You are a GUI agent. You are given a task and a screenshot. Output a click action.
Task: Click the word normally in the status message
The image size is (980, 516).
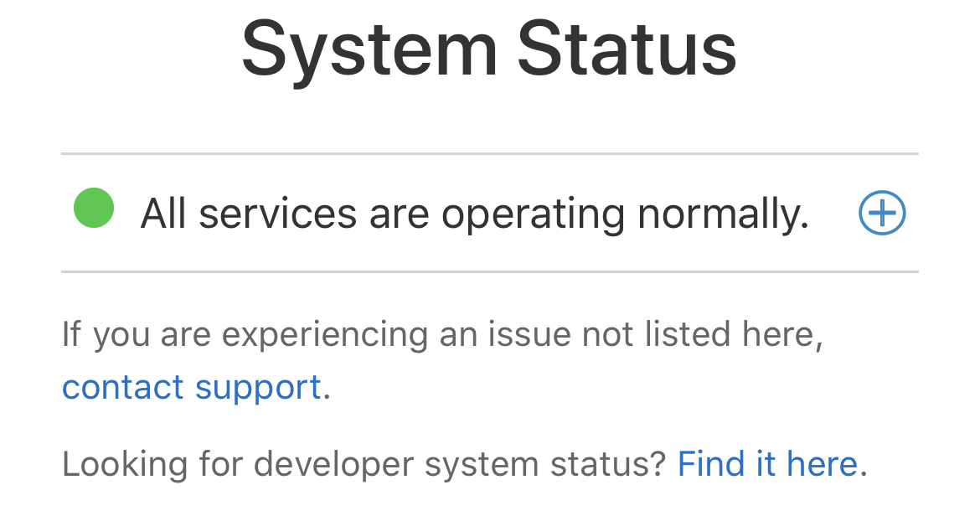click(x=723, y=214)
